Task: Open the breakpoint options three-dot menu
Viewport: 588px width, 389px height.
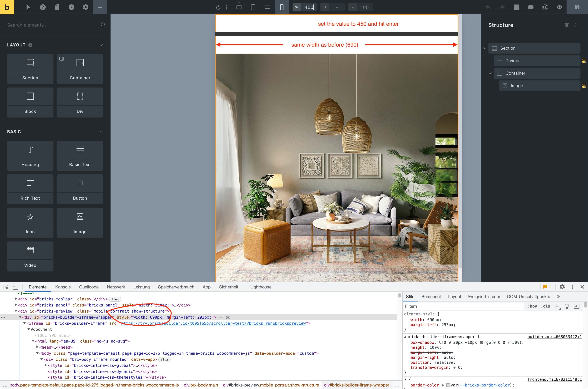Action: click(x=226, y=7)
